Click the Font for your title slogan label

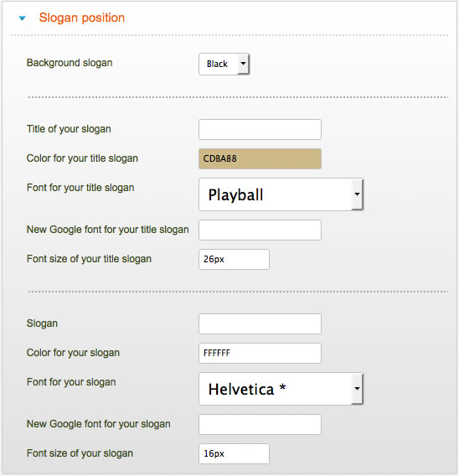coord(80,188)
